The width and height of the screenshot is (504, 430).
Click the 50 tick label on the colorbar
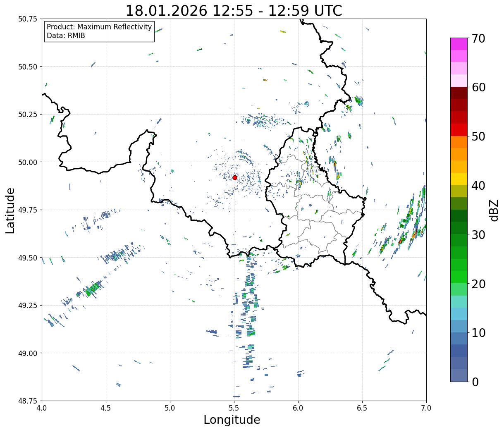[478, 136]
